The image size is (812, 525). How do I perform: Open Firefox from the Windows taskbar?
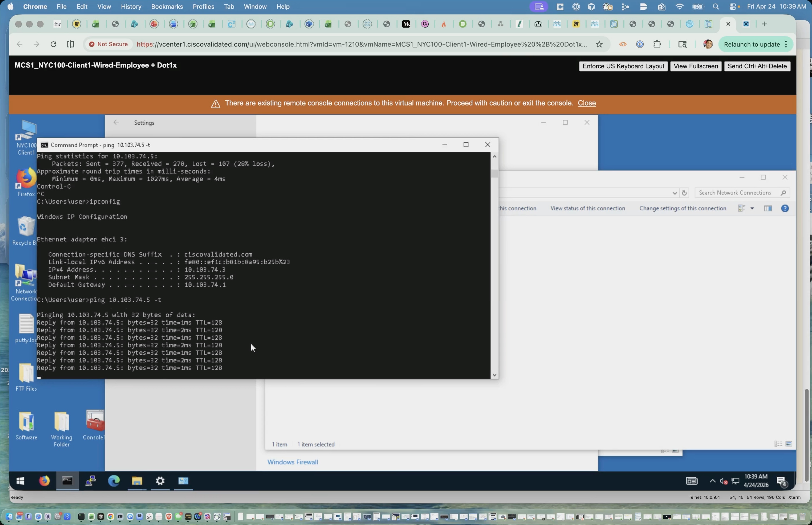(x=44, y=481)
